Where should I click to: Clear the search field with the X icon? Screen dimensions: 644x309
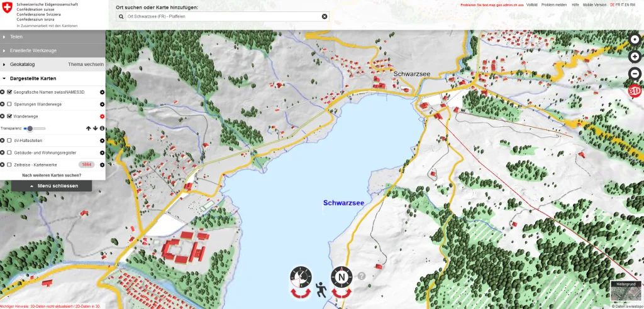click(x=325, y=16)
